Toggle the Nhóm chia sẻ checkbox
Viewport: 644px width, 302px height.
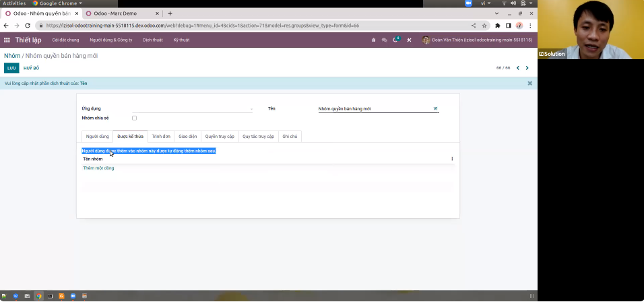[x=134, y=118]
